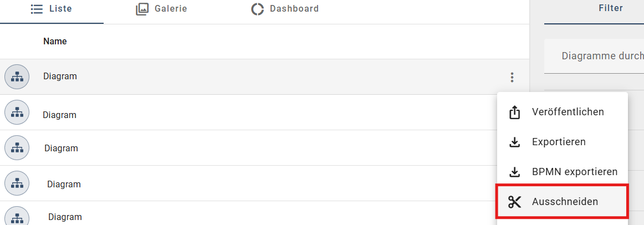The height and width of the screenshot is (225, 644).
Task: Click the gallery image icon
Action: 142,9
